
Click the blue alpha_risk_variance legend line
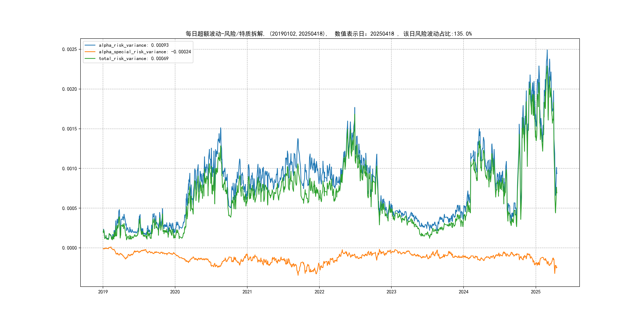[90, 45]
